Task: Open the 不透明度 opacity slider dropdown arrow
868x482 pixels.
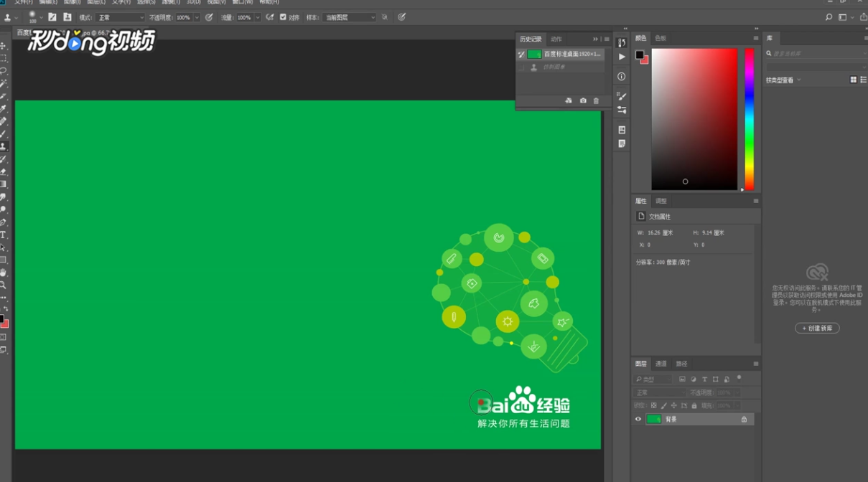Action: coord(197,17)
